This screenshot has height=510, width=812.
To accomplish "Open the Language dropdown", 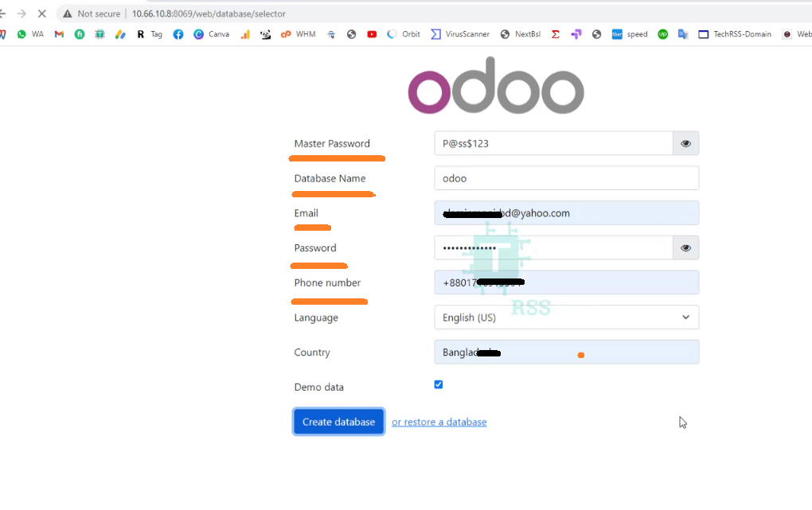I will pyautogui.click(x=567, y=317).
